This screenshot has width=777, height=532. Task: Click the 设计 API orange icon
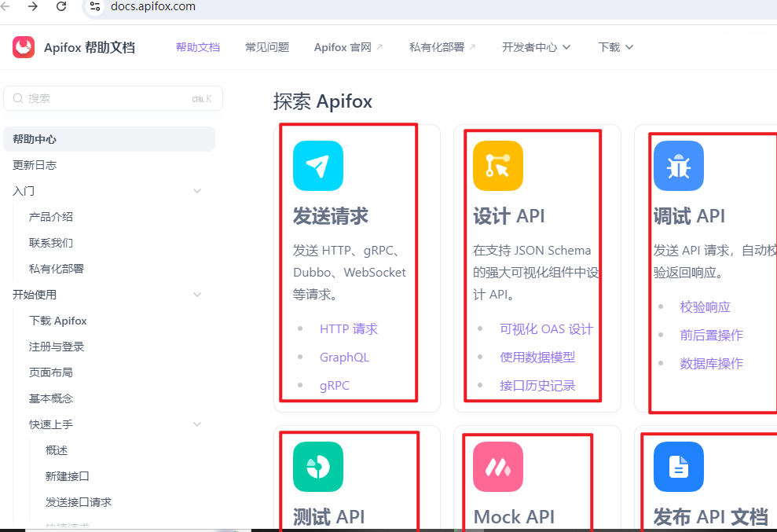[x=498, y=166]
